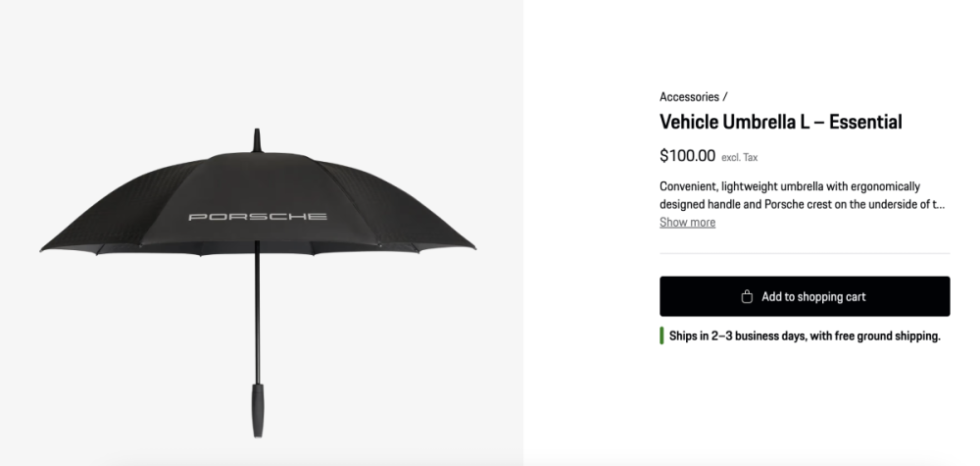The image size is (980, 466).
Task: Click the free ground shipping notice text
Action: [x=805, y=336]
